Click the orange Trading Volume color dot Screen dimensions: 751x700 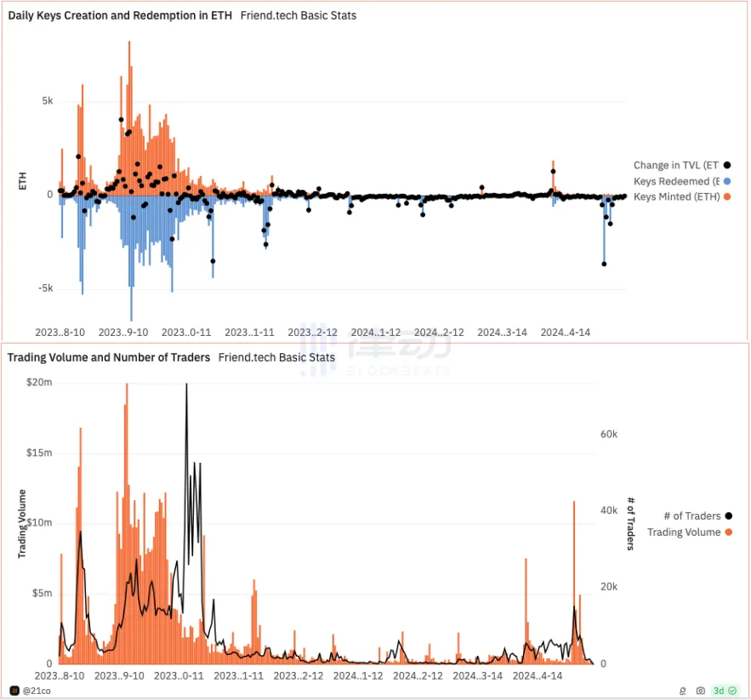coord(728,532)
